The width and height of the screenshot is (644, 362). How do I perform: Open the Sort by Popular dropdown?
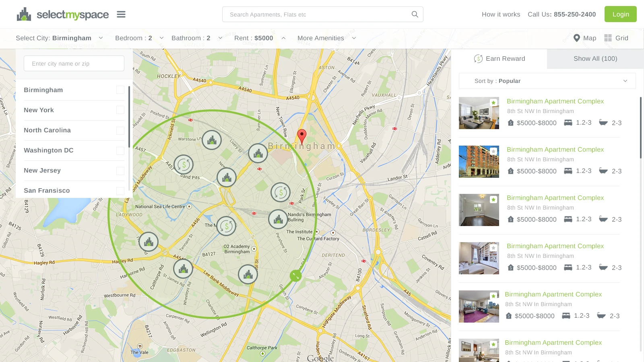click(547, 81)
